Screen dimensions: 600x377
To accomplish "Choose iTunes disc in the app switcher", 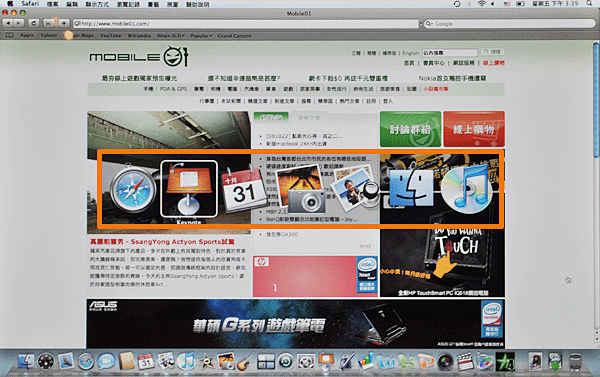I will click(466, 189).
